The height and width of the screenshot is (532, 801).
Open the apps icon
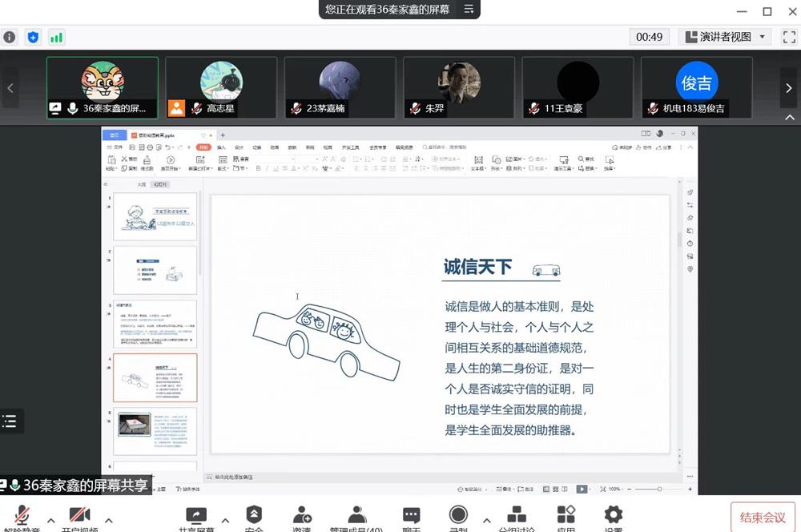(566, 517)
